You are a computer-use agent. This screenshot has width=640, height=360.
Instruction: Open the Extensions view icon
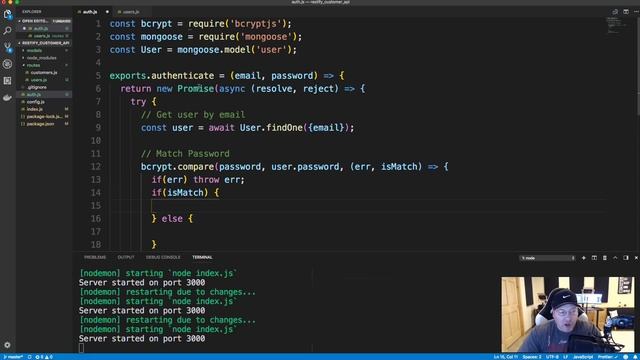pyautogui.click(x=7, y=81)
